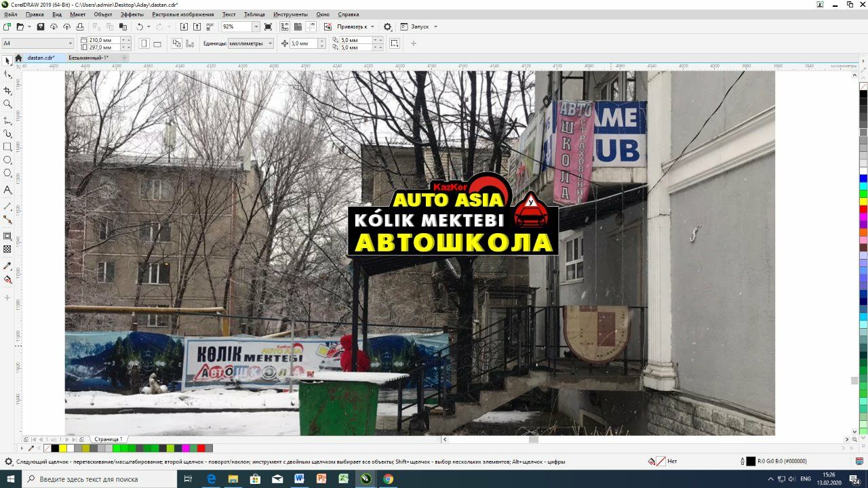868x488 pixels.
Task: Undo the last action
Action: [x=139, y=26]
